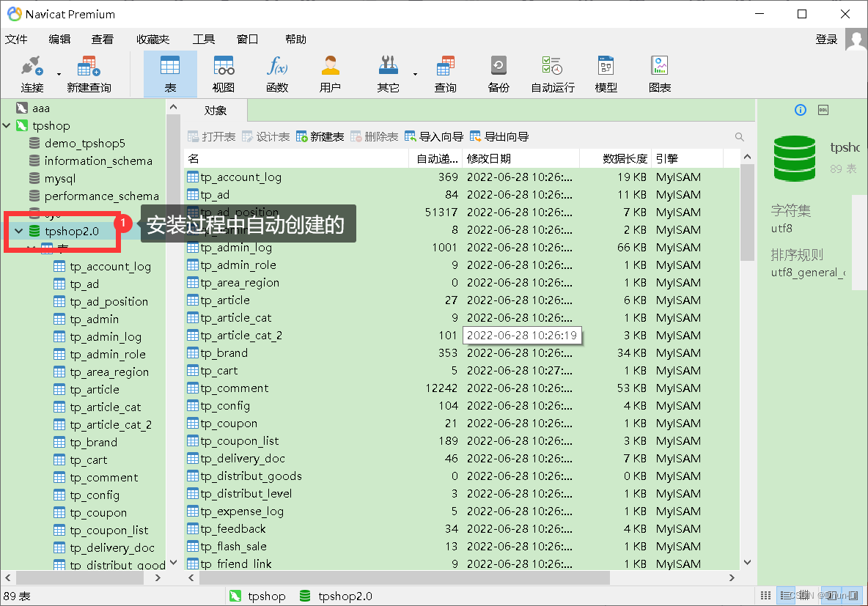868x606 pixels.
Task: Open the Model (模型) toolbar icon
Action: 606,74
